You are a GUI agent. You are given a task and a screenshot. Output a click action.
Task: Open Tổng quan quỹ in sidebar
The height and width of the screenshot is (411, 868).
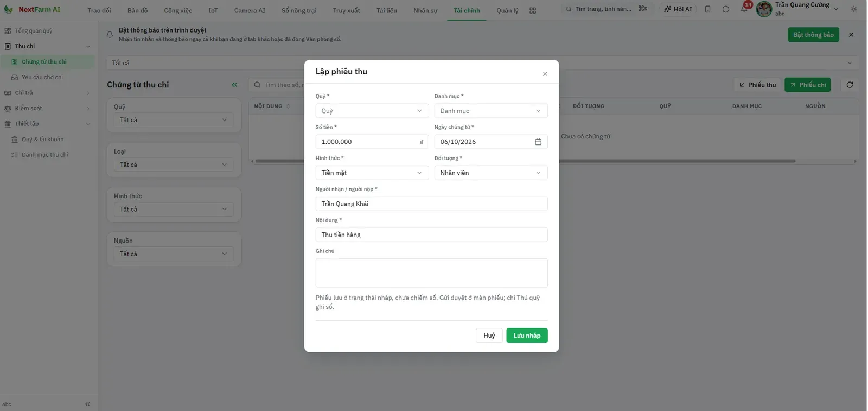34,31
